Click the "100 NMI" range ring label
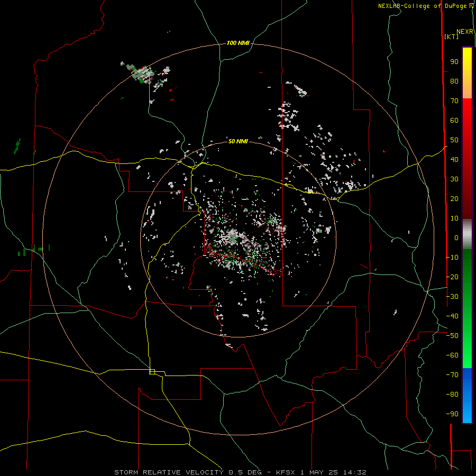 238,43
